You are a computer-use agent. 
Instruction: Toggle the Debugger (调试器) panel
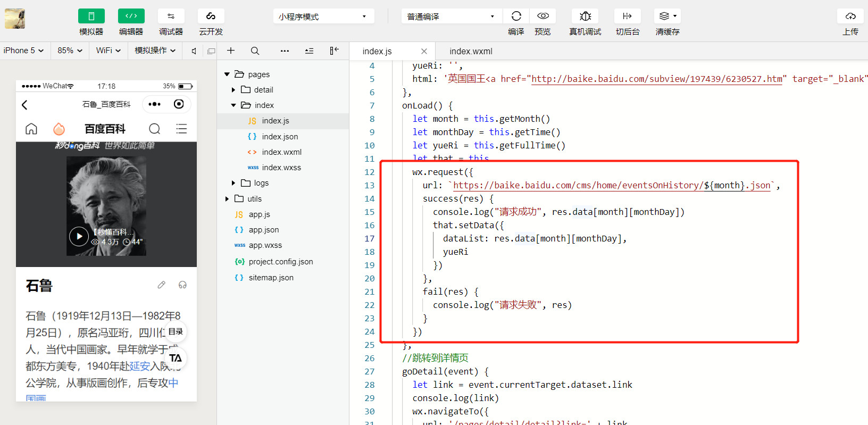tap(171, 16)
